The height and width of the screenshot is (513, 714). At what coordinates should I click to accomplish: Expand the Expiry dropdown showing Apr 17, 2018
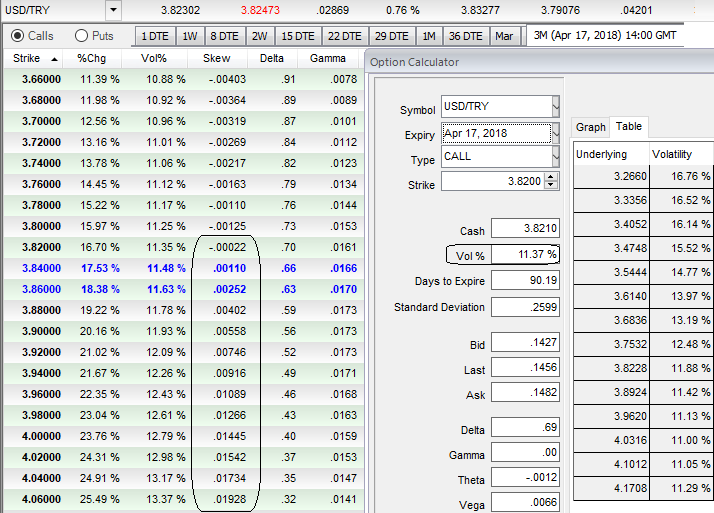(x=556, y=132)
